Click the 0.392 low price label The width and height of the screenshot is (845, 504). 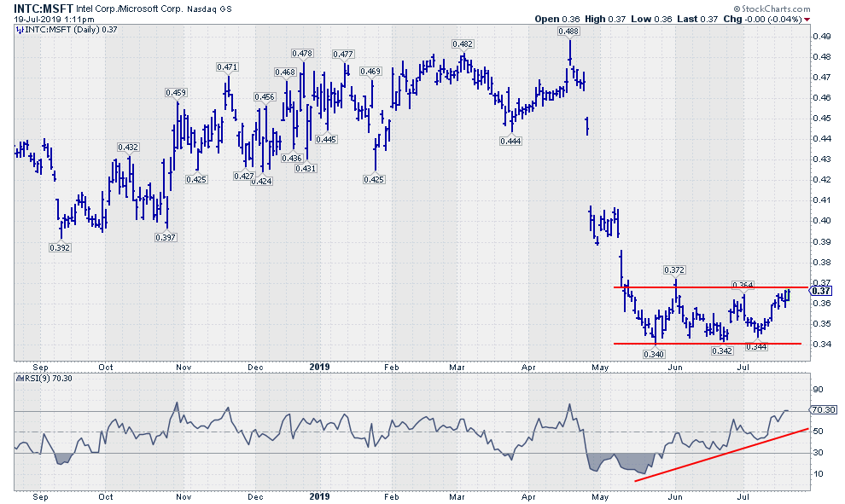point(60,247)
